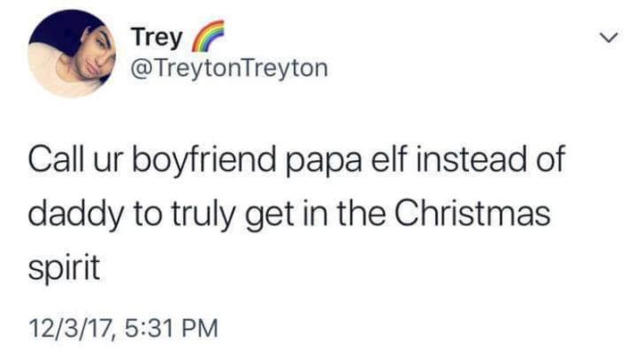The height and width of the screenshot is (354, 644).
Task: Open the profile via display name Trey
Action: (x=156, y=38)
